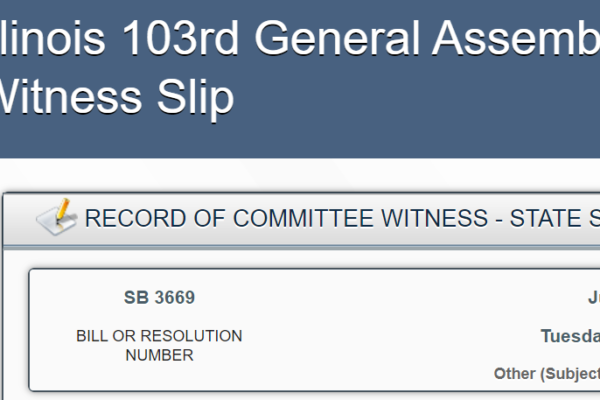Screen dimensions: 600x400
Task: Click the partially visible Tuesday date text
Action: coord(570,337)
